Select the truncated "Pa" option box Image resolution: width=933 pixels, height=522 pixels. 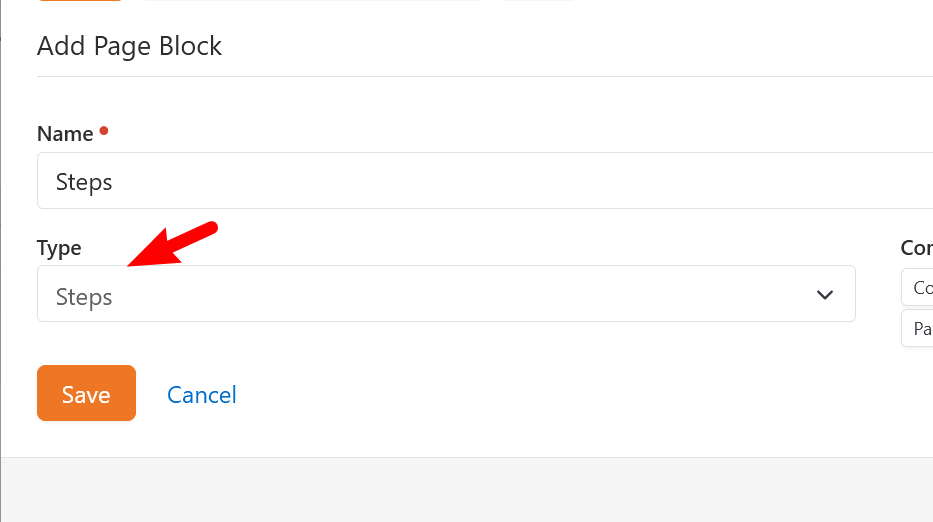tap(920, 328)
